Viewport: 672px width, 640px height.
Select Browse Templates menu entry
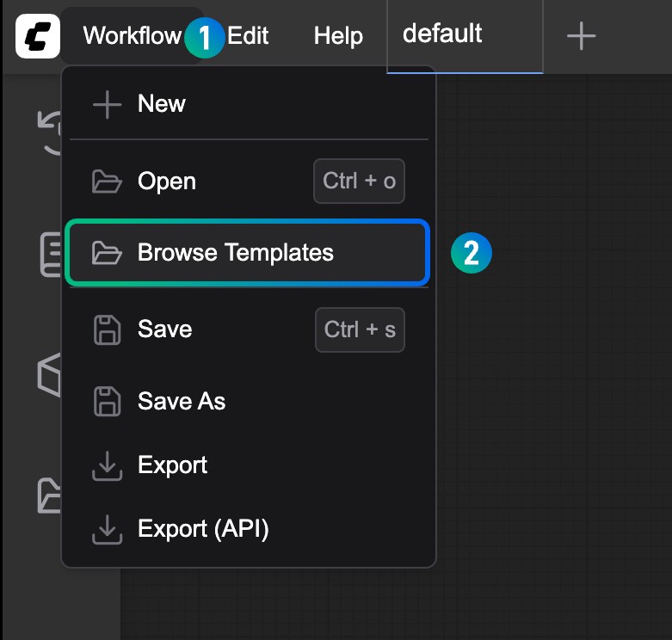pyautogui.click(x=236, y=253)
